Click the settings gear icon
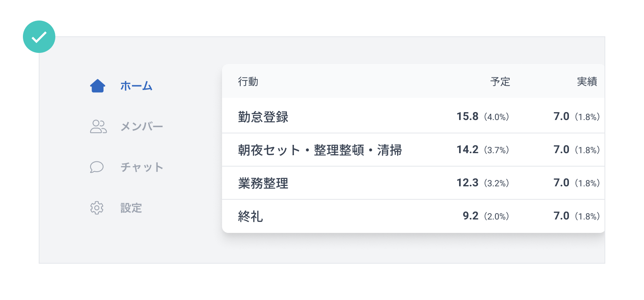 [98, 208]
